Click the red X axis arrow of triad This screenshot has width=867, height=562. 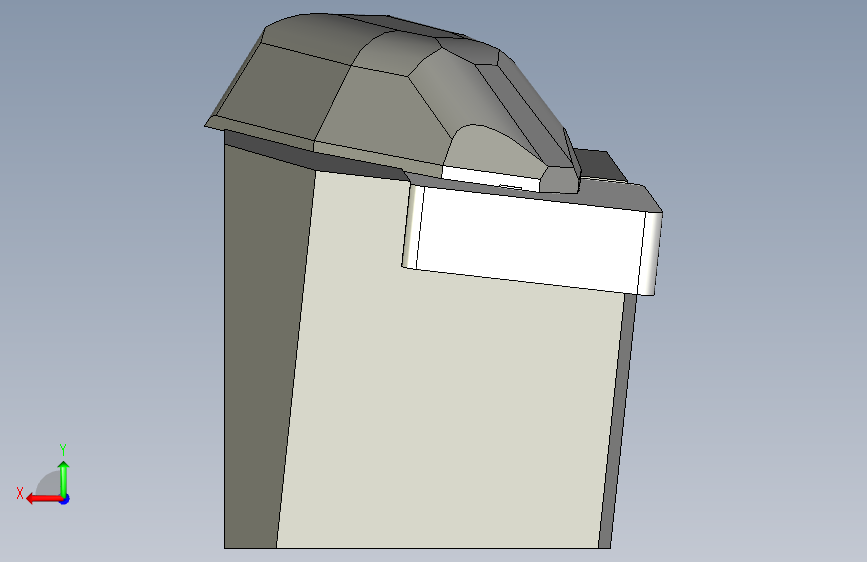[x=43, y=499]
